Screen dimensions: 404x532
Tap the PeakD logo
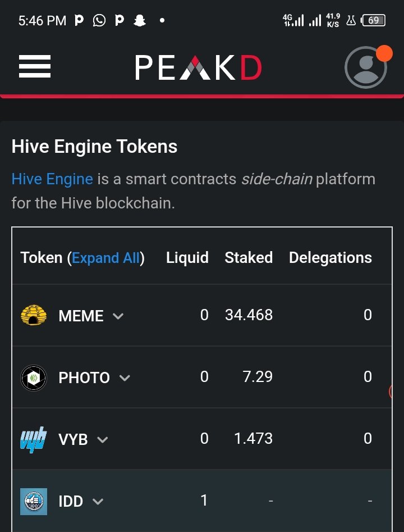click(x=198, y=67)
